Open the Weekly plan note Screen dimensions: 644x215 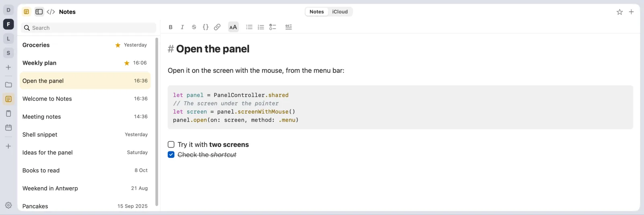tap(85, 63)
